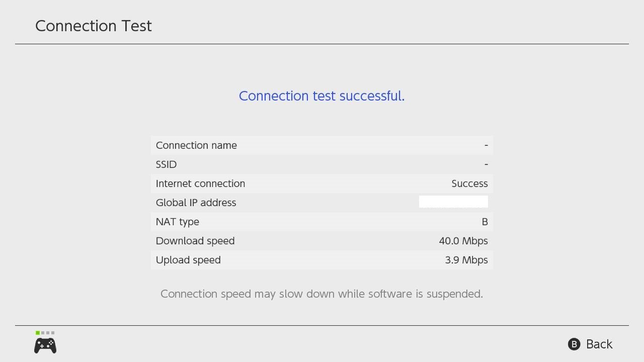
Task: Click the Download speed label
Action: (x=195, y=241)
